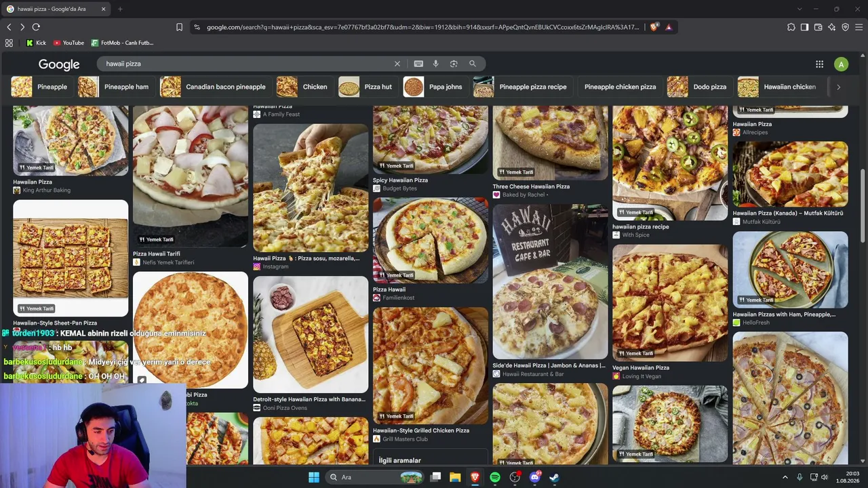Open the Brave Shields lion icon

click(x=654, y=27)
